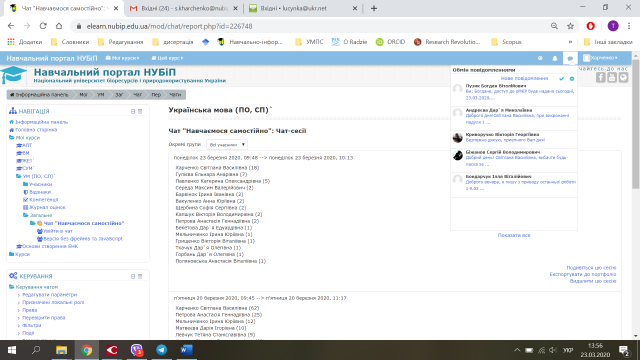Open the Мої курси header dropdown
The width and height of the screenshot is (640, 360).
tap(122, 58)
